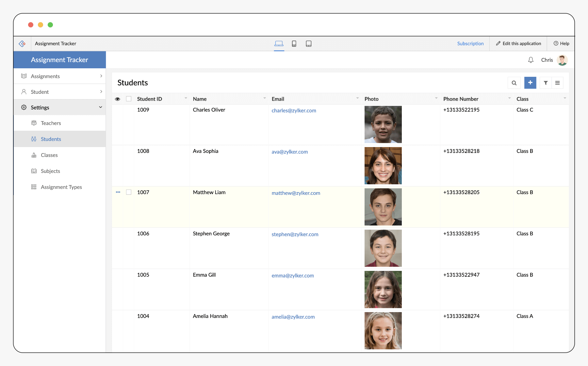Viewport: 588px width, 366px height.
Task: Click the Subscription link
Action: (x=470, y=44)
